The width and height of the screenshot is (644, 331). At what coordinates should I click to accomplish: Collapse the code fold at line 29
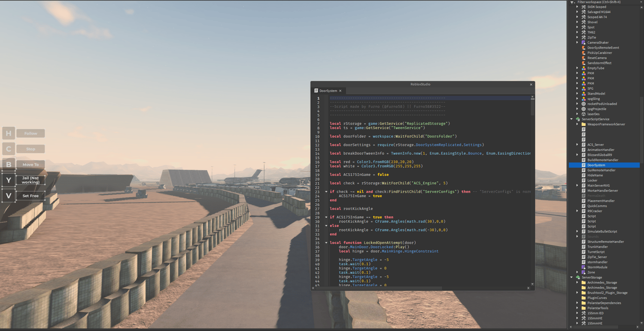click(x=326, y=217)
